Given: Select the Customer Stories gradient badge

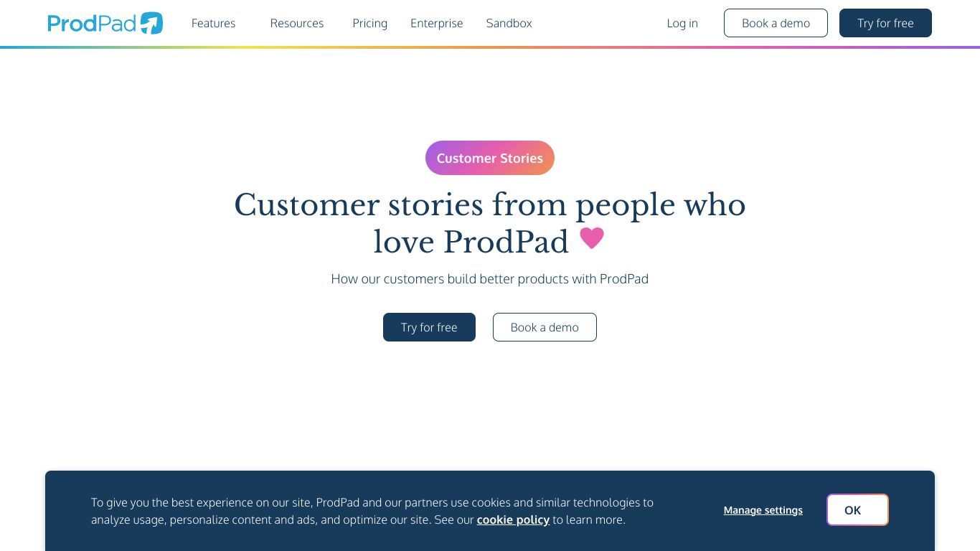Looking at the screenshot, I should point(490,158).
